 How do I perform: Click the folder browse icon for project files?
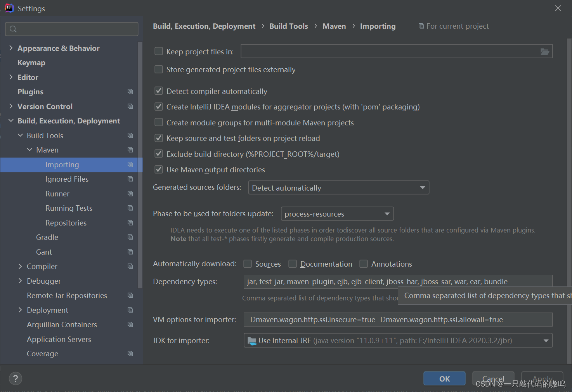(x=545, y=51)
